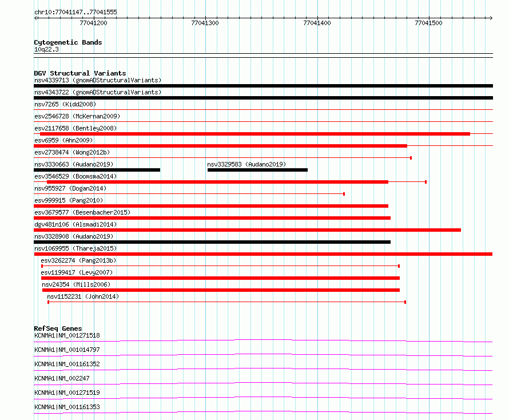Open variant nsv1152231 (John2014)
The height and width of the screenshot is (420, 509).
coord(83,296)
